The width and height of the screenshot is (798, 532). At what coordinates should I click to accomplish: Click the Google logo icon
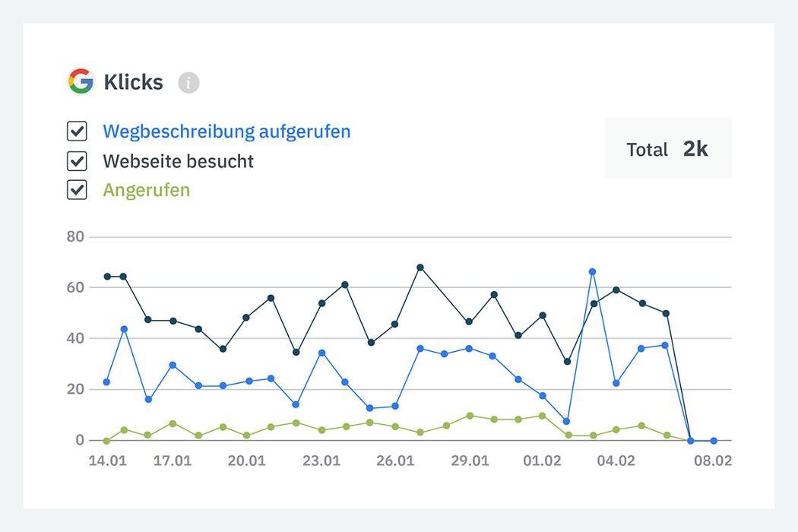(81, 81)
